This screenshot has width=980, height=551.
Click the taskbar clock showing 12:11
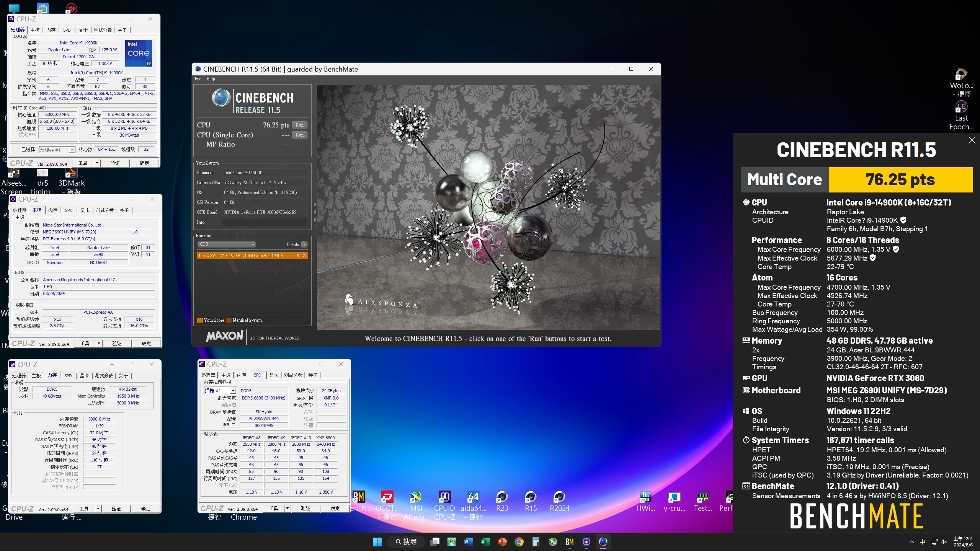pyautogui.click(x=963, y=542)
